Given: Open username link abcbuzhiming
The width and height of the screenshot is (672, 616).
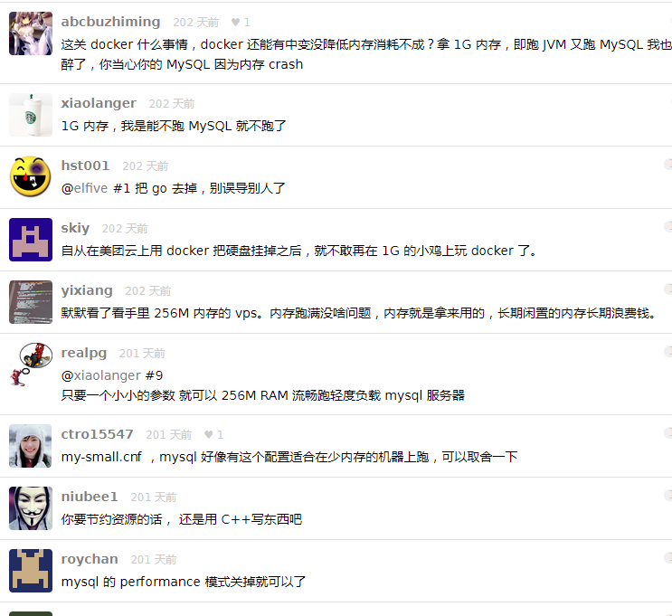Looking at the screenshot, I should click(110, 22).
